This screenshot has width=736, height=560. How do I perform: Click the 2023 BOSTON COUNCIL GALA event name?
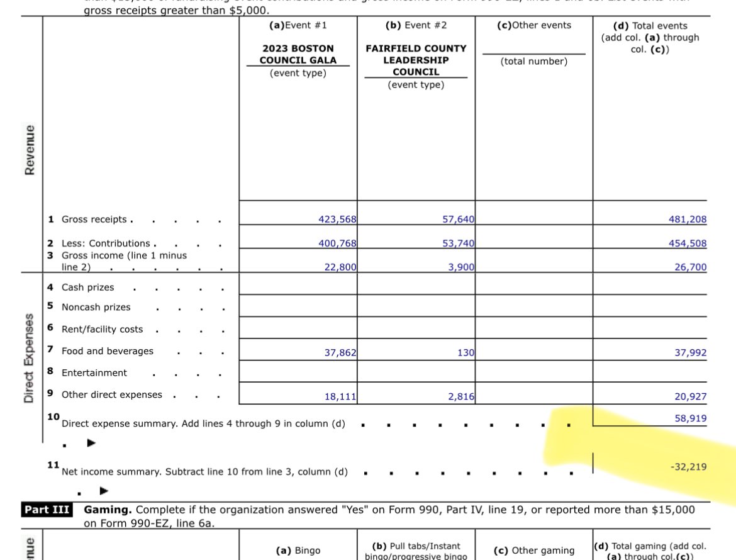point(298,55)
